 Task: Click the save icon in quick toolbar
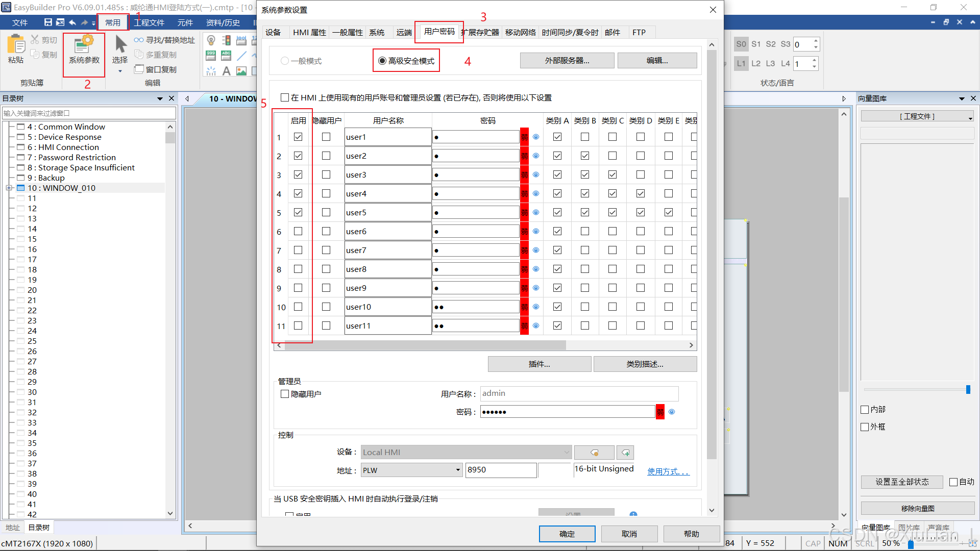click(48, 22)
